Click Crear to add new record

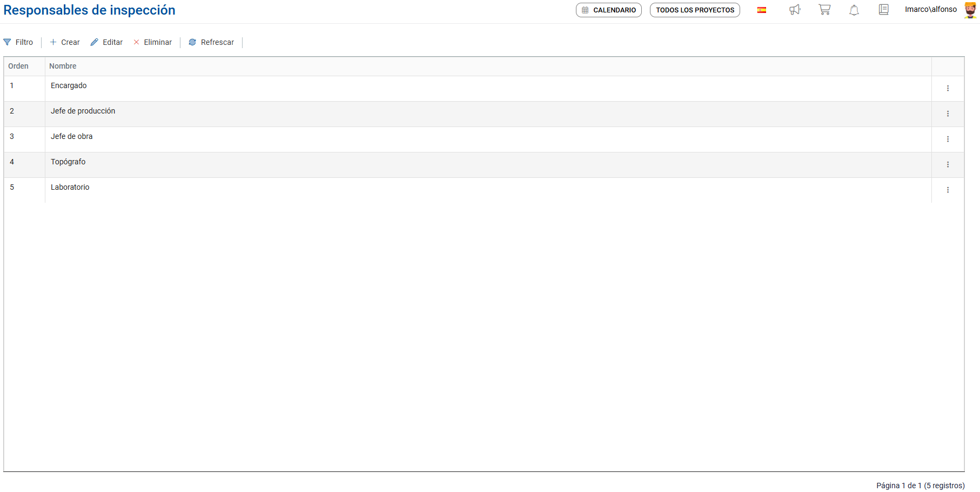[65, 42]
